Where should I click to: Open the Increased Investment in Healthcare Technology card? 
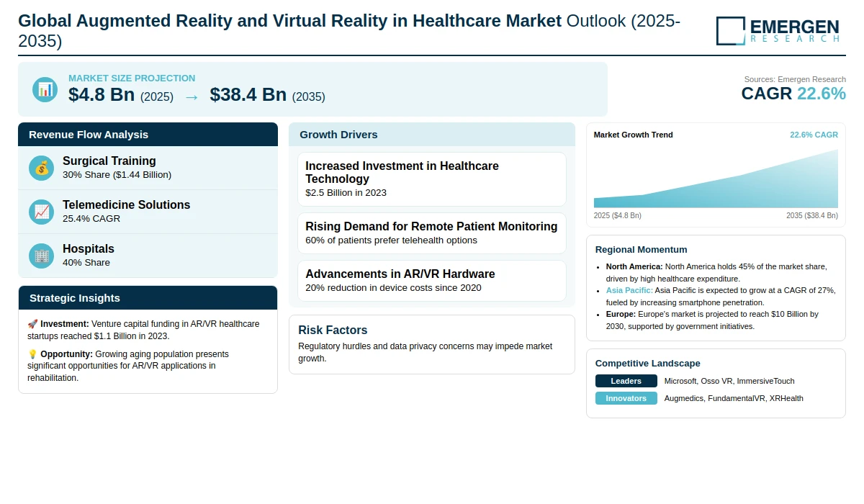(431, 179)
